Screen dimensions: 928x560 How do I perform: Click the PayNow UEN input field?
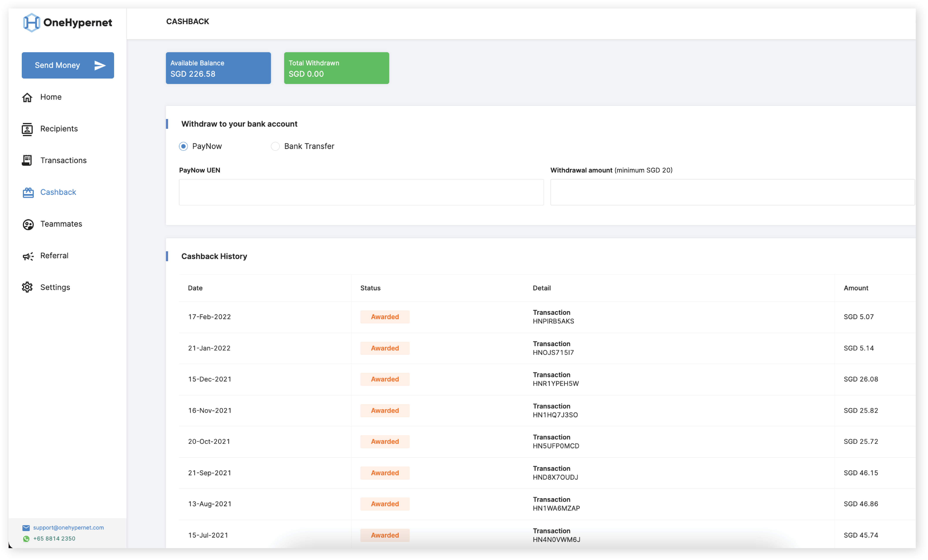361,192
